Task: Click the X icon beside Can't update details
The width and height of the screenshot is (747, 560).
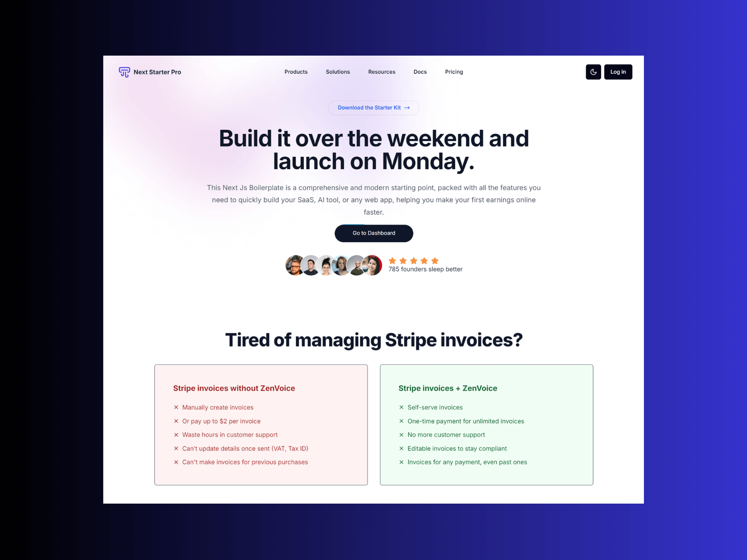Action: (176, 448)
